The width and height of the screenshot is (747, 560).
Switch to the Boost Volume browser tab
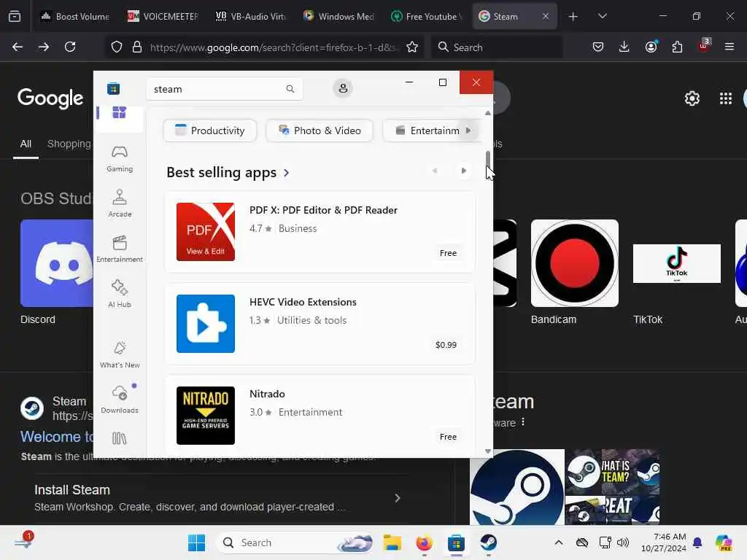coord(75,16)
